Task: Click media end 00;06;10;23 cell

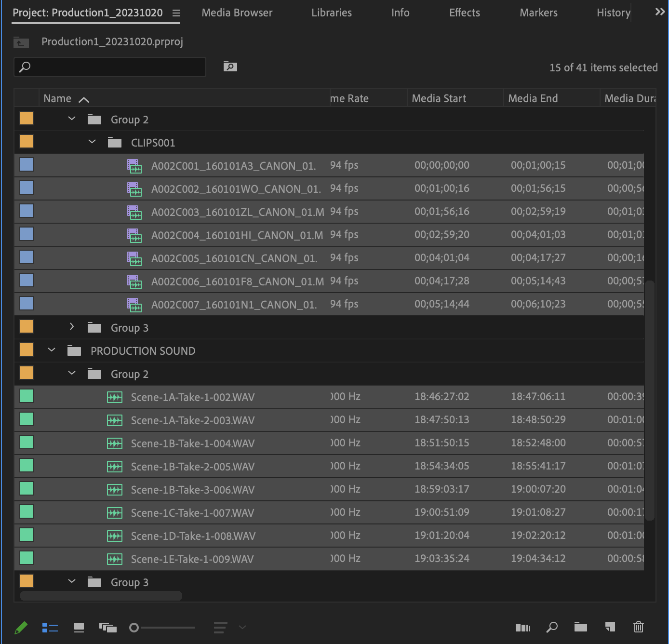Action: click(x=538, y=304)
